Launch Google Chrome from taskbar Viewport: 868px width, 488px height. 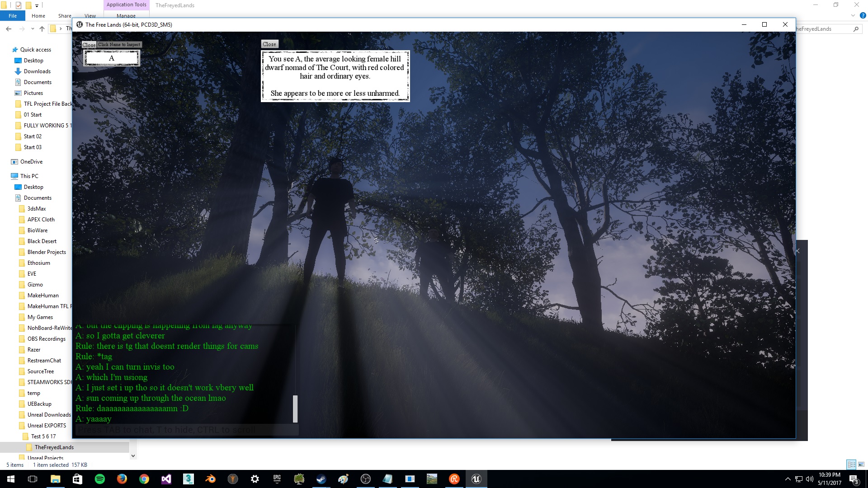pos(144,479)
